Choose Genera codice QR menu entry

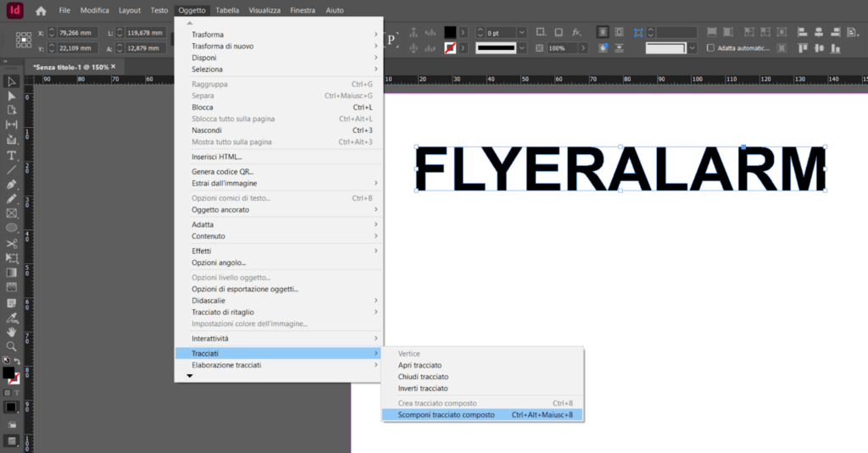tap(222, 172)
